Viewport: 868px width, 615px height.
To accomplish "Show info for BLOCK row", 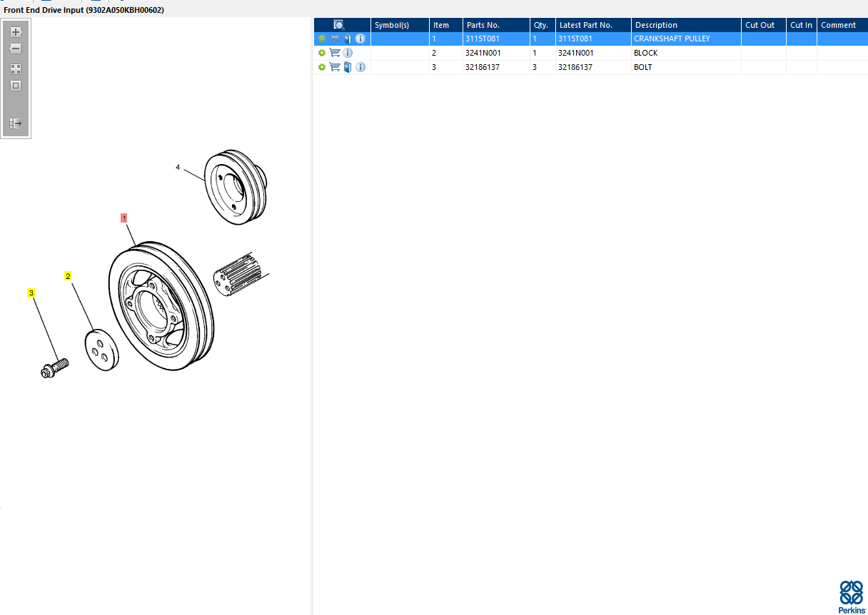I will point(348,53).
